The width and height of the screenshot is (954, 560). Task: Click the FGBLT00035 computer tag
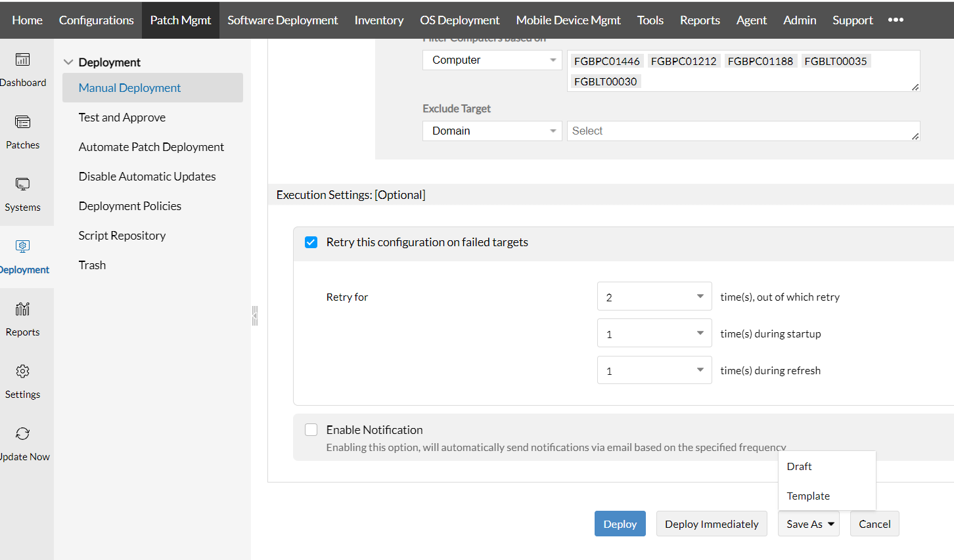836,61
